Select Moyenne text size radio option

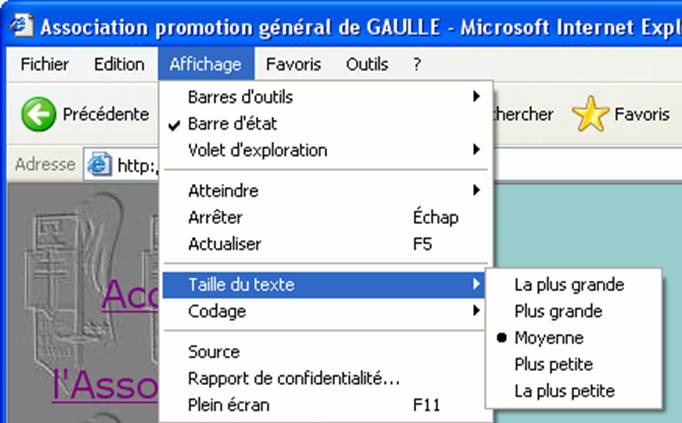[574, 338]
